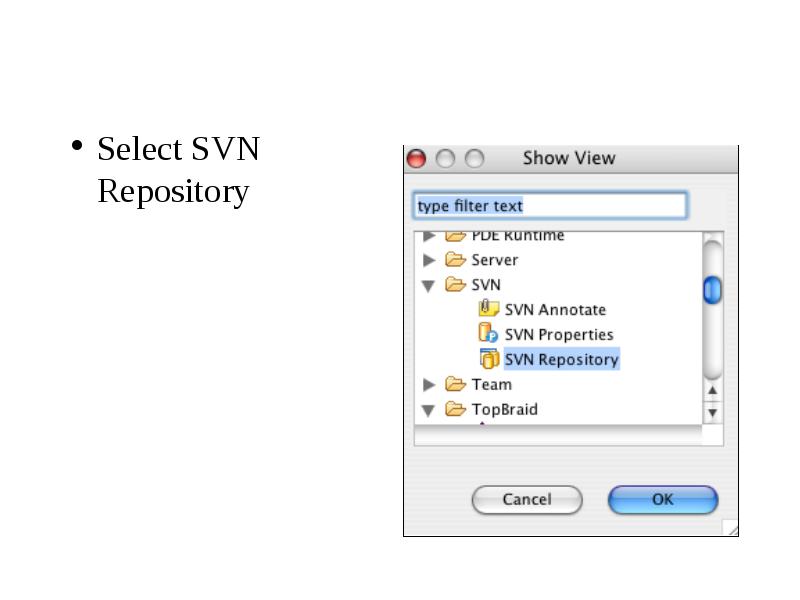Click the SVN Annotate view icon
This screenshot has width=800, height=600.
488,308
